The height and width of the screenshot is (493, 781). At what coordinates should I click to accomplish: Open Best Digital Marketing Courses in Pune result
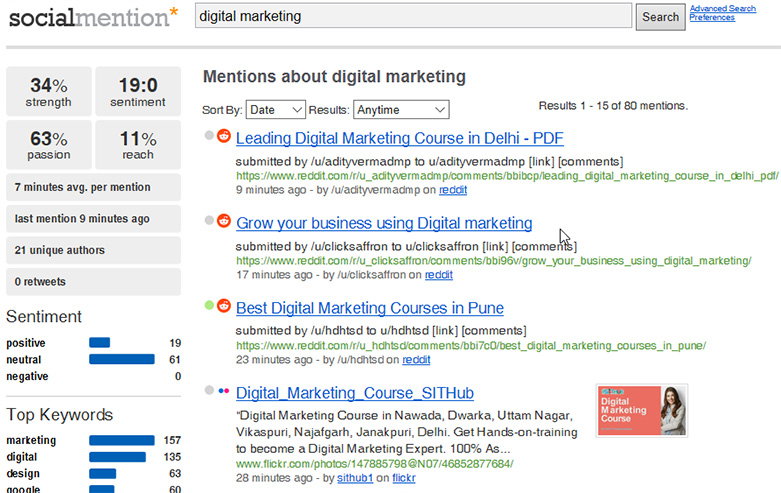370,308
